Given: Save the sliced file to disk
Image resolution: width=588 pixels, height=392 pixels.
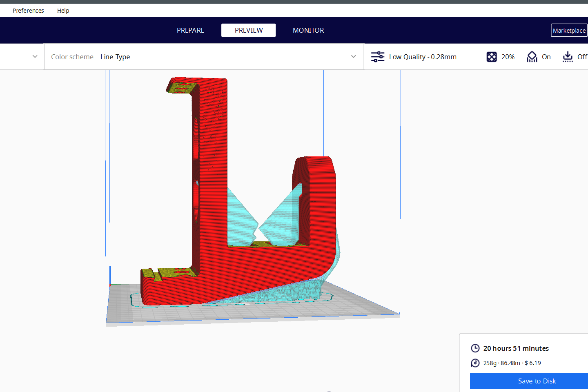Looking at the screenshot, I should 529,381.
